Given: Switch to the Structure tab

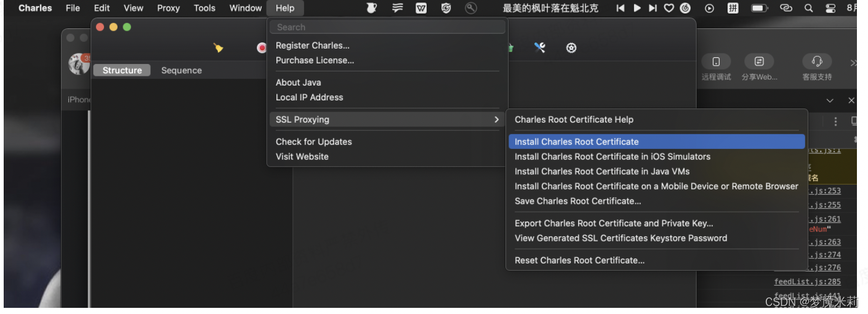Looking at the screenshot, I should pyautogui.click(x=122, y=70).
